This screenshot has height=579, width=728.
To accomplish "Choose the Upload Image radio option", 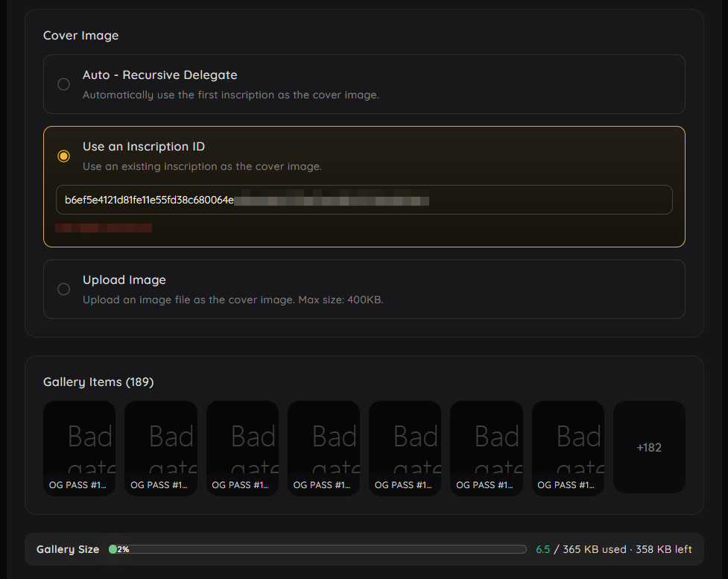I will point(64,289).
